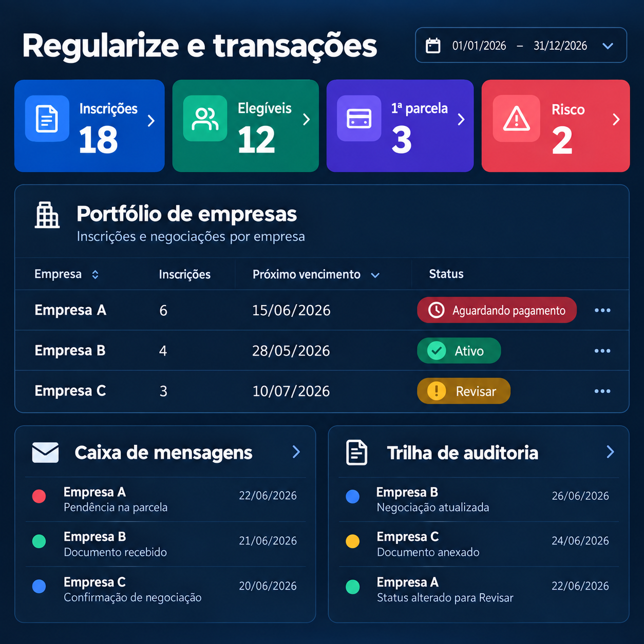Click the date 15/06/2026 in Empresa A row
This screenshot has height=644, width=644.
click(x=291, y=310)
